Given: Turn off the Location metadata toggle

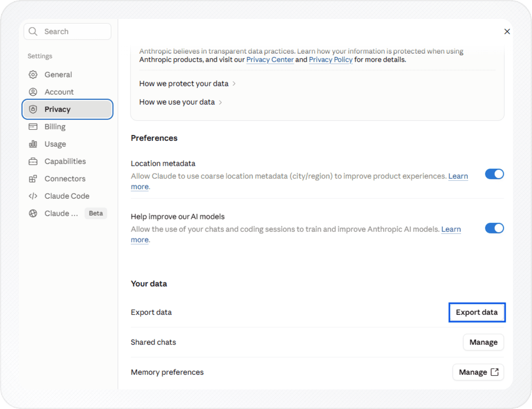Looking at the screenshot, I should pyautogui.click(x=494, y=174).
